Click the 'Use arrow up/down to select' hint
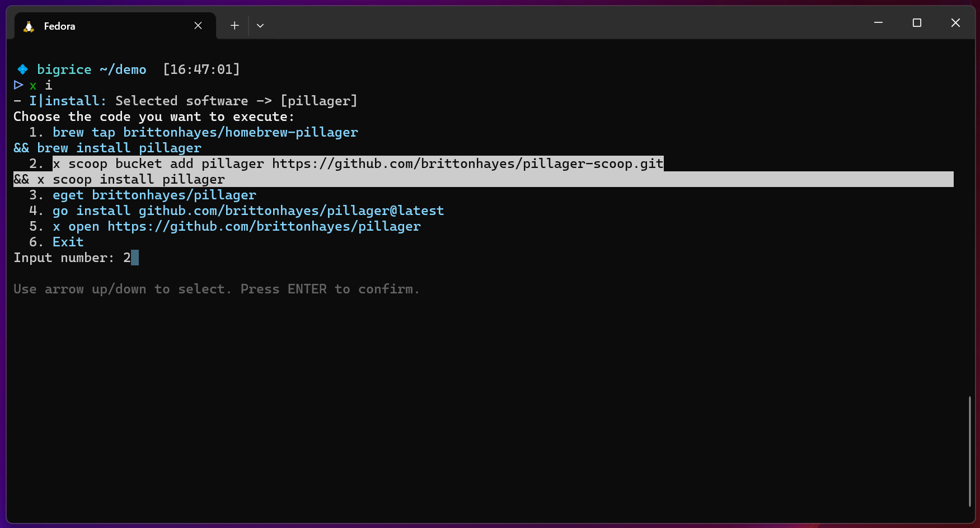The width and height of the screenshot is (980, 528). [217, 289]
